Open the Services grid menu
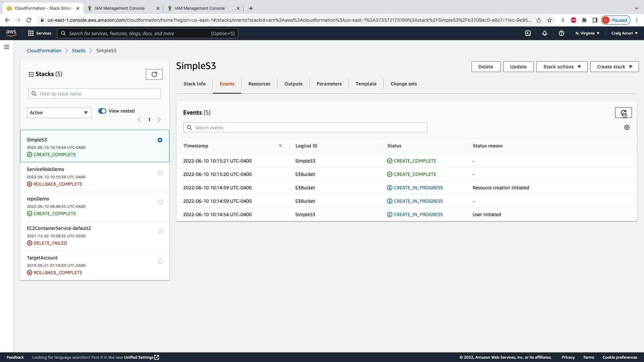 [x=40, y=33]
